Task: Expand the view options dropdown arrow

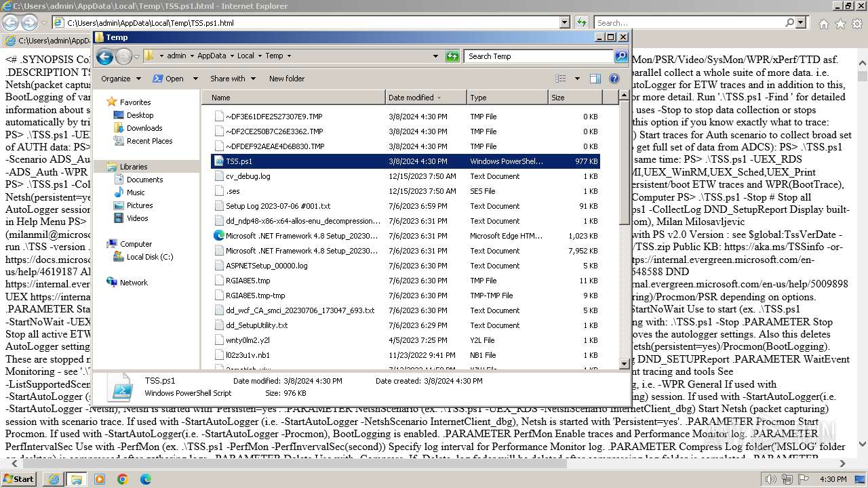Action: coord(577,79)
